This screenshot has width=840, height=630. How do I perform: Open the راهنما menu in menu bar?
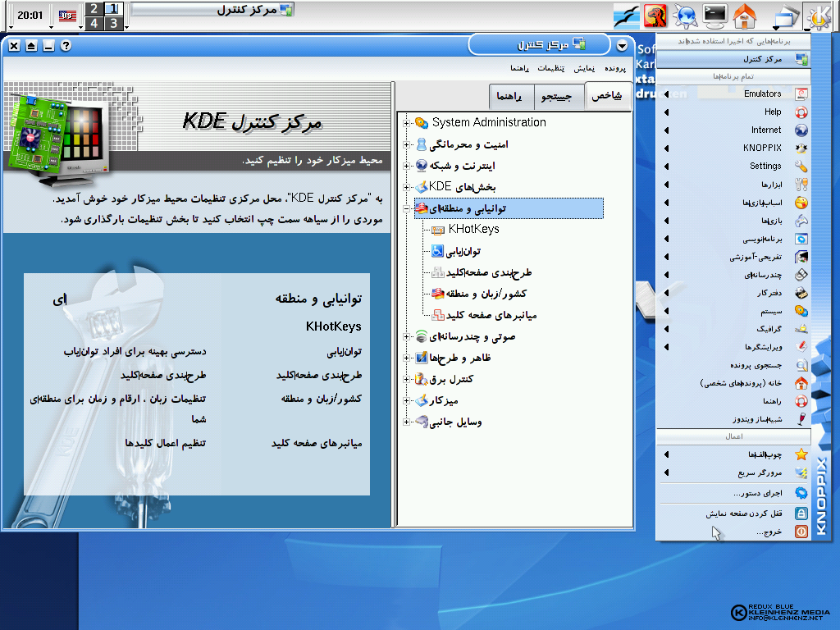519,69
